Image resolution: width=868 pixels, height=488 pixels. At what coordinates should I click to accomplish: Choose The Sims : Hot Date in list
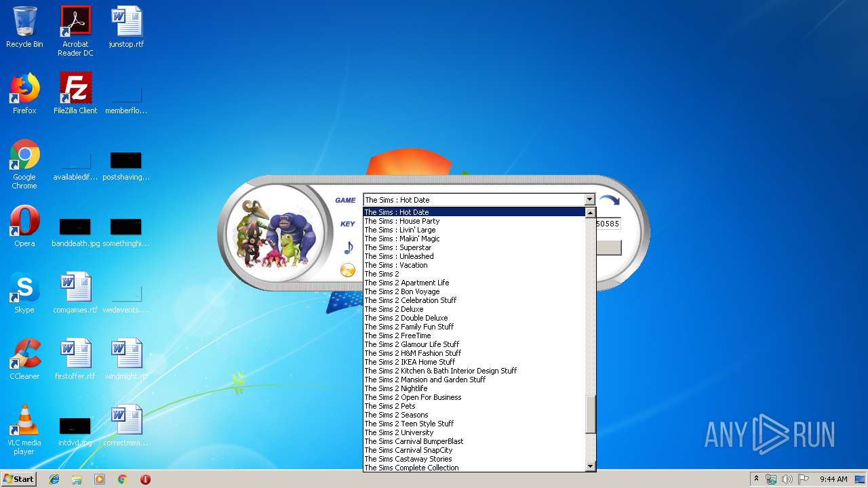click(x=474, y=212)
